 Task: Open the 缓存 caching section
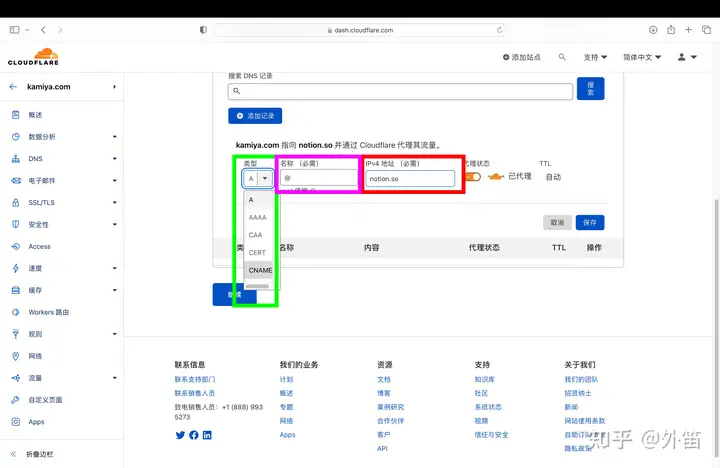[x=35, y=290]
